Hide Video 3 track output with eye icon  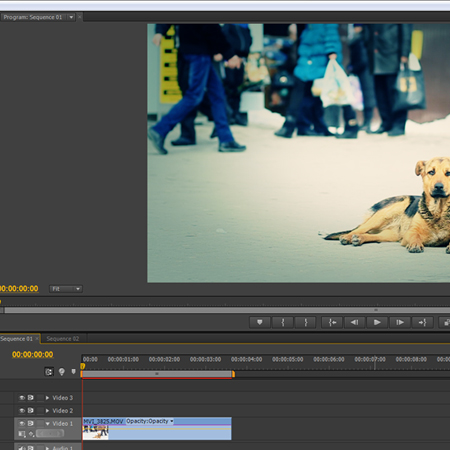[22, 398]
